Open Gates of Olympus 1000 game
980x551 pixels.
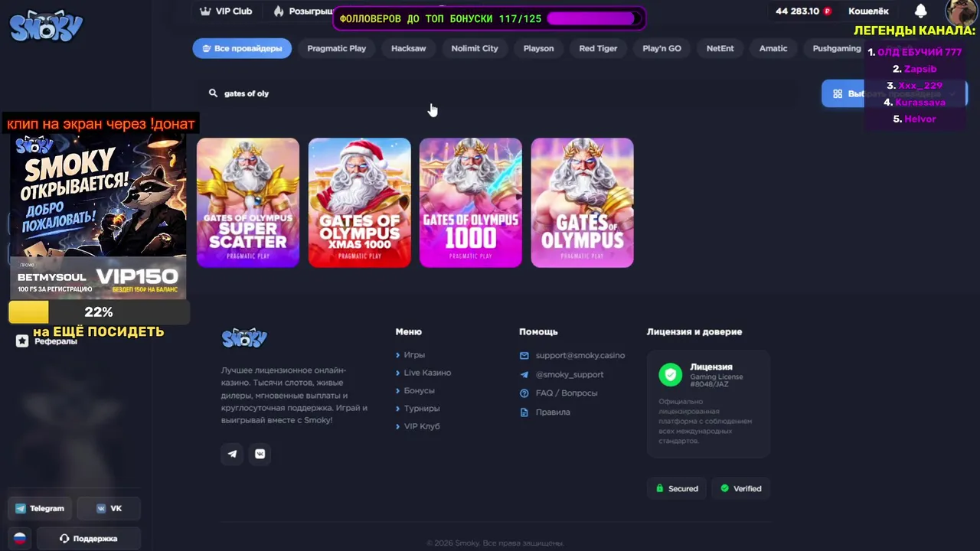click(x=471, y=203)
